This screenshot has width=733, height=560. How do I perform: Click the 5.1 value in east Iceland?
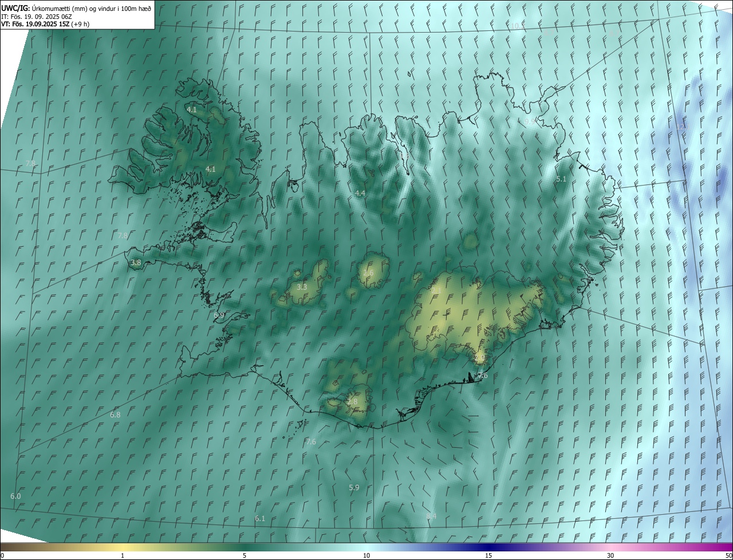pos(561,179)
